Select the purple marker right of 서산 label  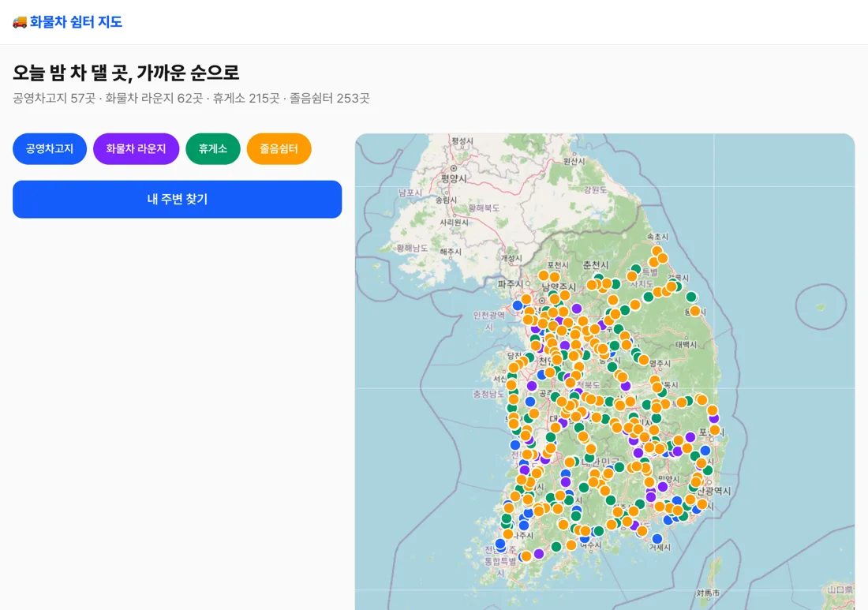532,385
